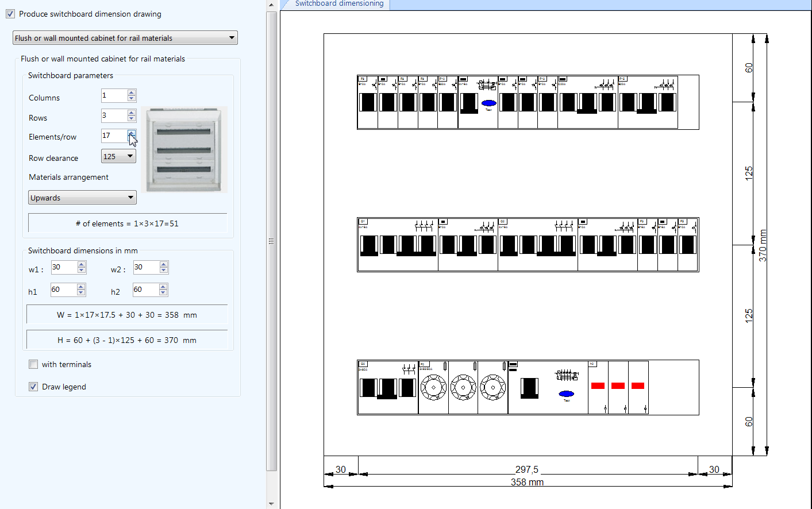Screen dimensions: 812x509
Task: Decrease the h2 dimension value
Action: (x=163, y=292)
